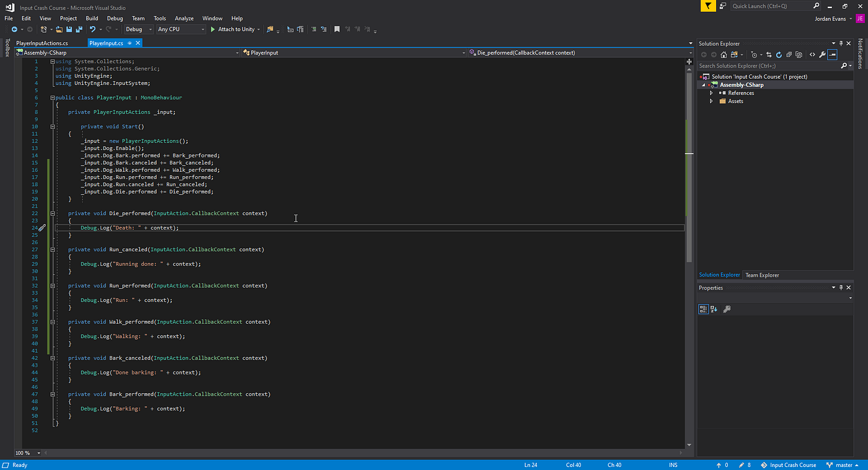This screenshot has width=868, height=470.
Task: Toggle Categorized view in Properties panel
Action: tap(704, 309)
